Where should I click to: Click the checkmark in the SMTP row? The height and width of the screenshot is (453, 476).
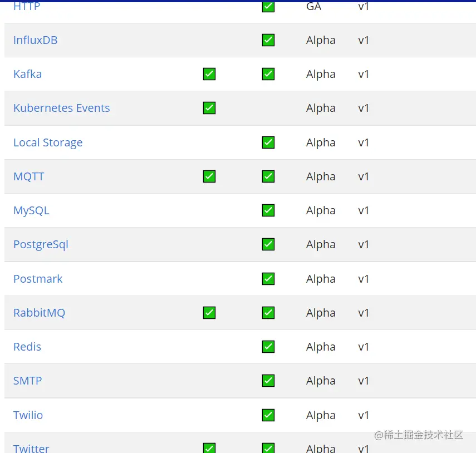click(x=268, y=381)
